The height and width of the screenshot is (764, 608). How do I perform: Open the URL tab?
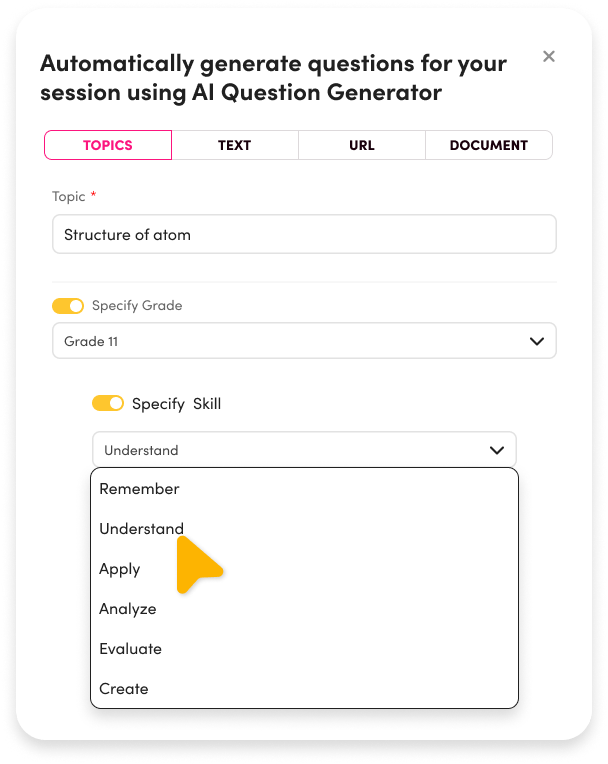click(x=362, y=145)
